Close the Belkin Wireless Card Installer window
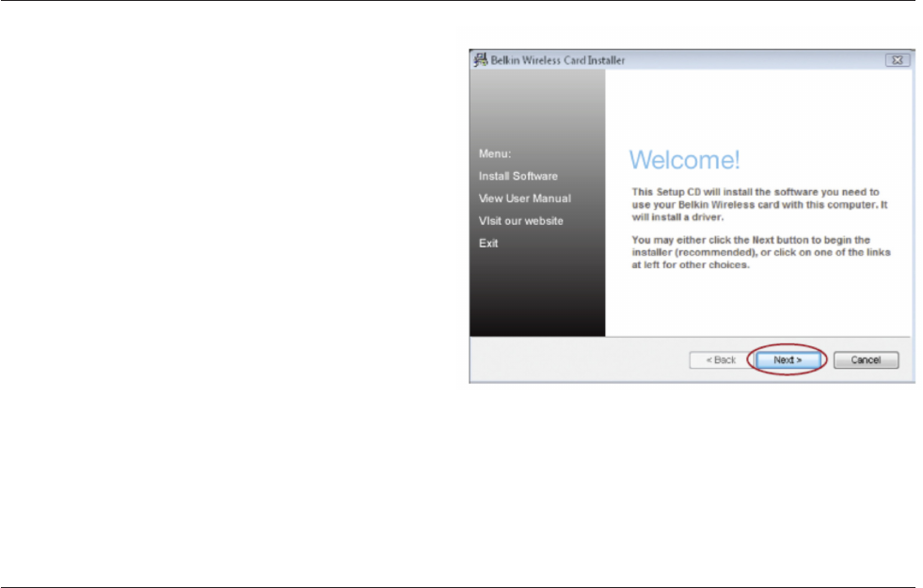This screenshot has width=923, height=588. point(897,60)
